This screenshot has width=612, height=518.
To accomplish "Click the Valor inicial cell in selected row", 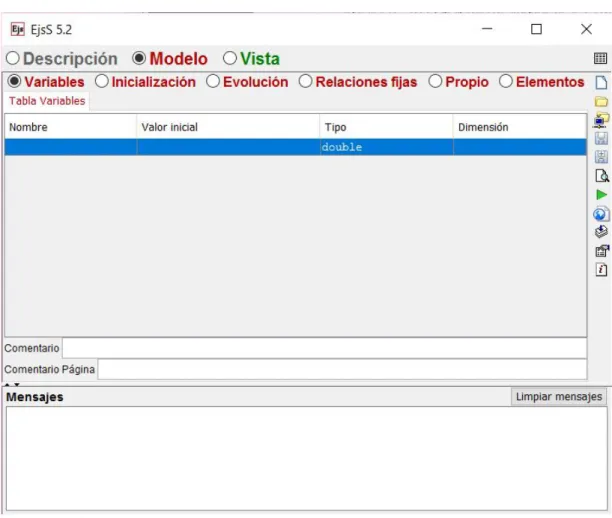I will 228,147.
